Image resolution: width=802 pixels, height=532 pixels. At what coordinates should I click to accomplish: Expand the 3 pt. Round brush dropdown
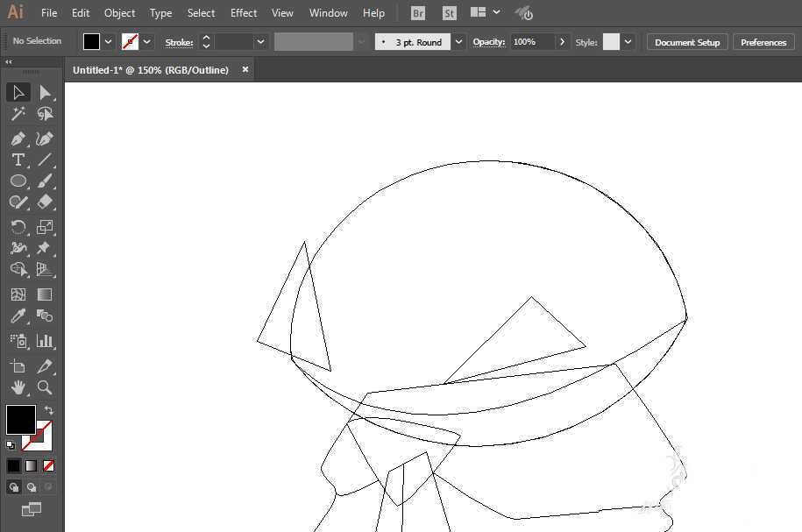458,42
